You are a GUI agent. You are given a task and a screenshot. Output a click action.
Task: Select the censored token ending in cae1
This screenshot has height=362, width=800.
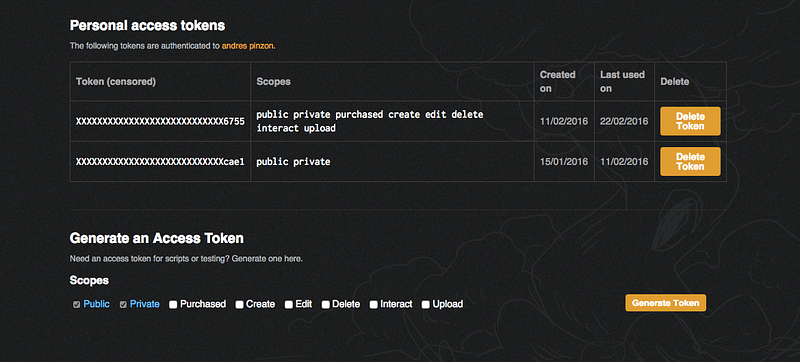pos(160,162)
